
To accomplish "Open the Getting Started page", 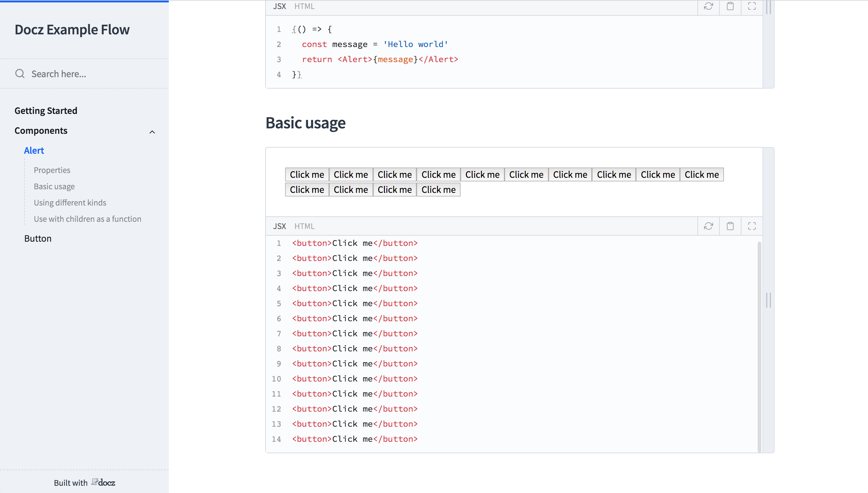I will [x=46, y=110].
